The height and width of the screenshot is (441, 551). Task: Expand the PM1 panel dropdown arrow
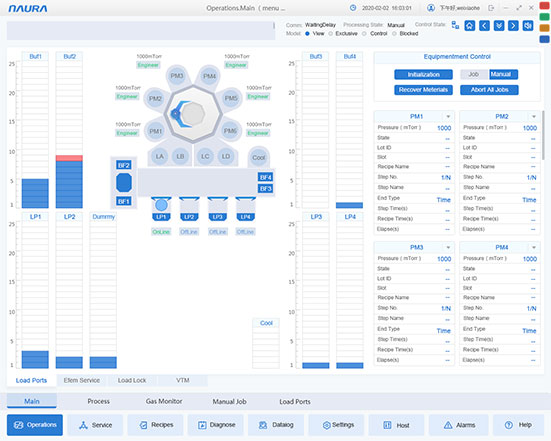448,117
